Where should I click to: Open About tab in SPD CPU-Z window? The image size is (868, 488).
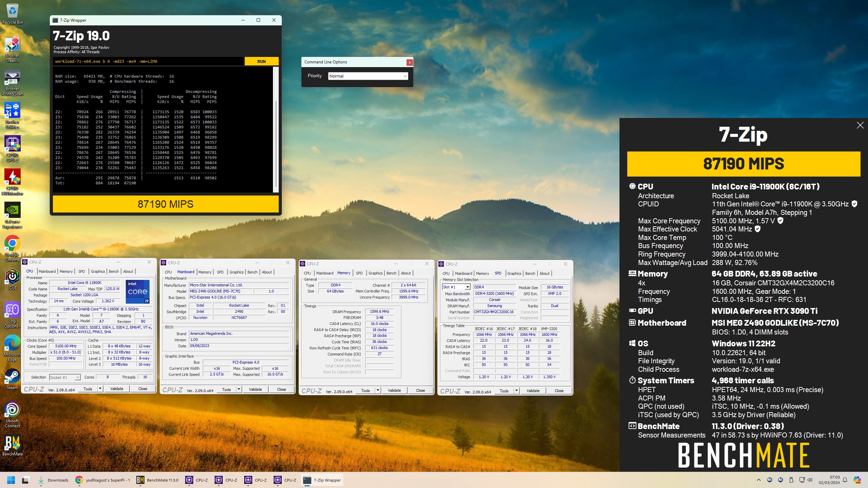pyautogui.click(x=545, y=273)
